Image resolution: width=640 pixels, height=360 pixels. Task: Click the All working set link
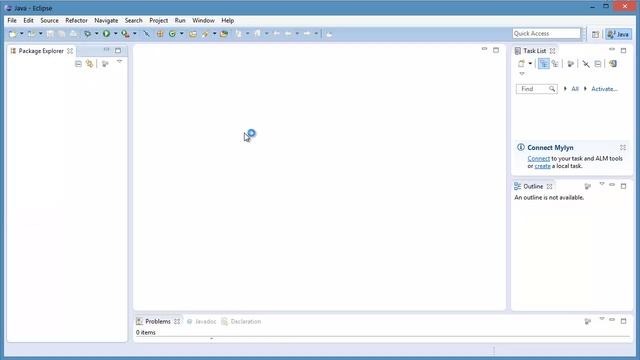(575, 89)
